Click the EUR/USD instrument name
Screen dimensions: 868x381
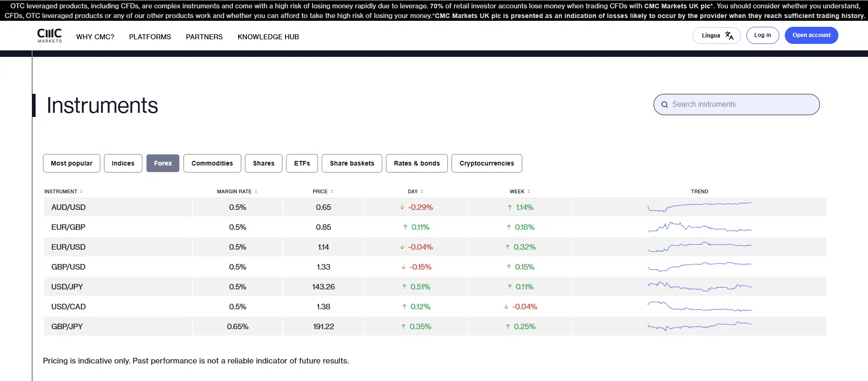tap(68, 247)
